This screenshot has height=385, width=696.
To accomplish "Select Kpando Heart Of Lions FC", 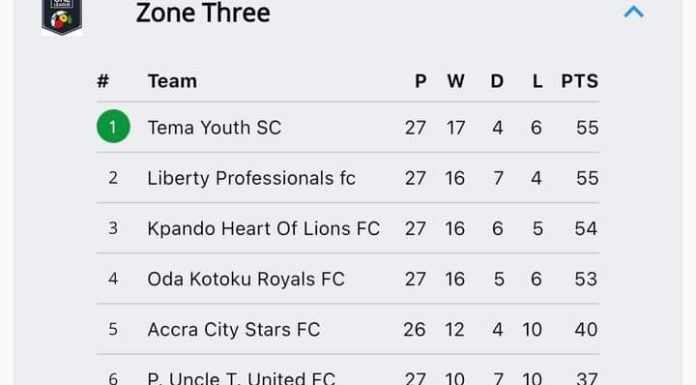I will point(263,229).
